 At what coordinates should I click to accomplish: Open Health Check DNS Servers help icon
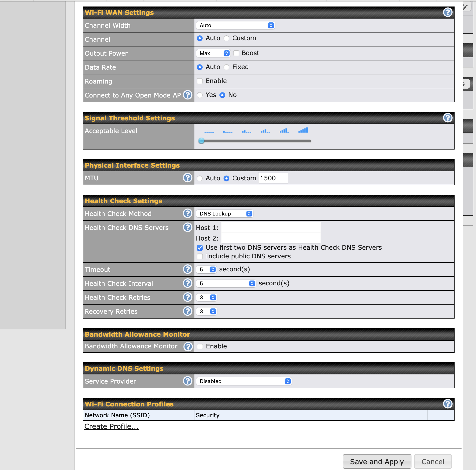pos(187,228)
